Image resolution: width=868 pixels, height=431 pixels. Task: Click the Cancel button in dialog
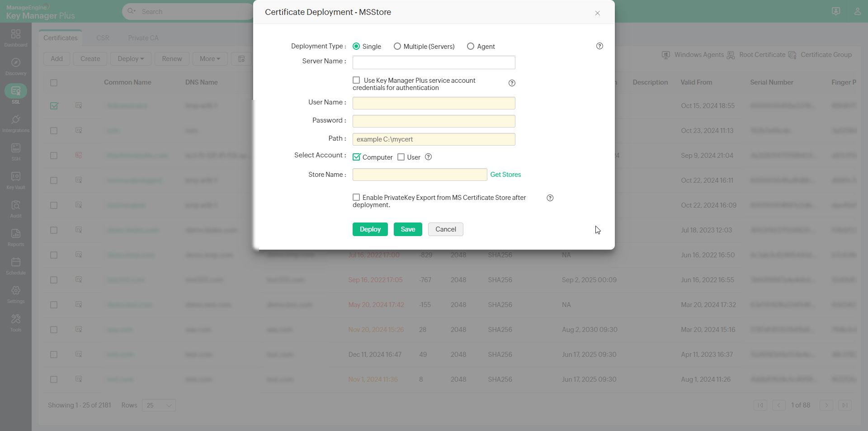pos(446,229)
